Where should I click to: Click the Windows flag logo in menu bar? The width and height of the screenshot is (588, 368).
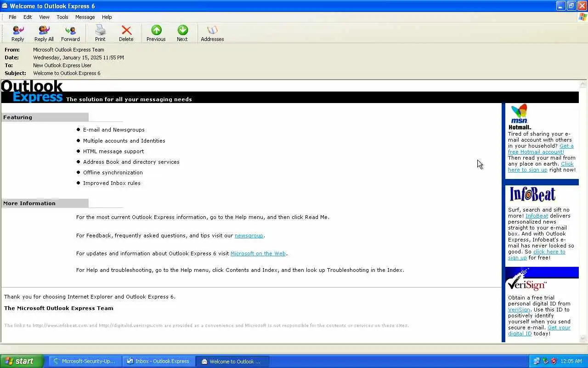point(582,17)
